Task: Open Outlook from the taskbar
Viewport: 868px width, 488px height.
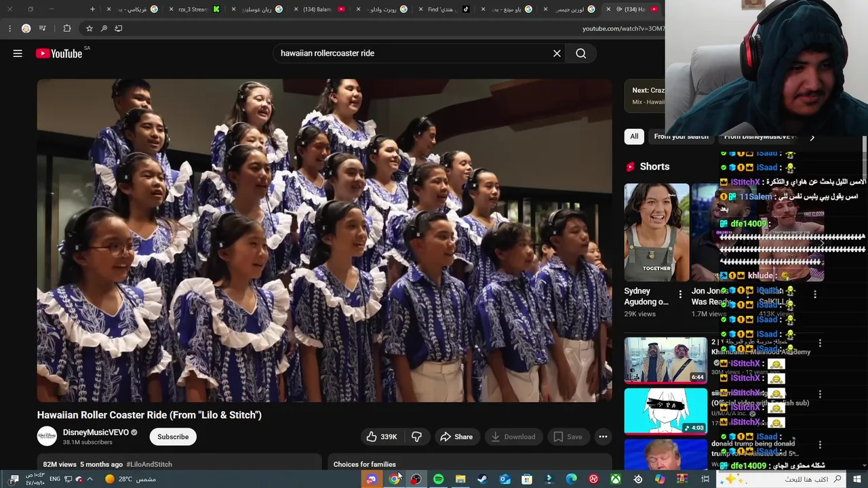Action: (x=505, y=479)
